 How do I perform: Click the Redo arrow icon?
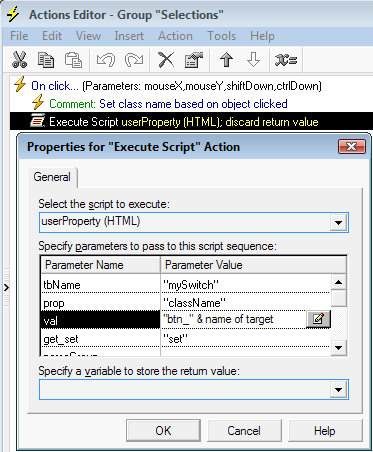134,60
